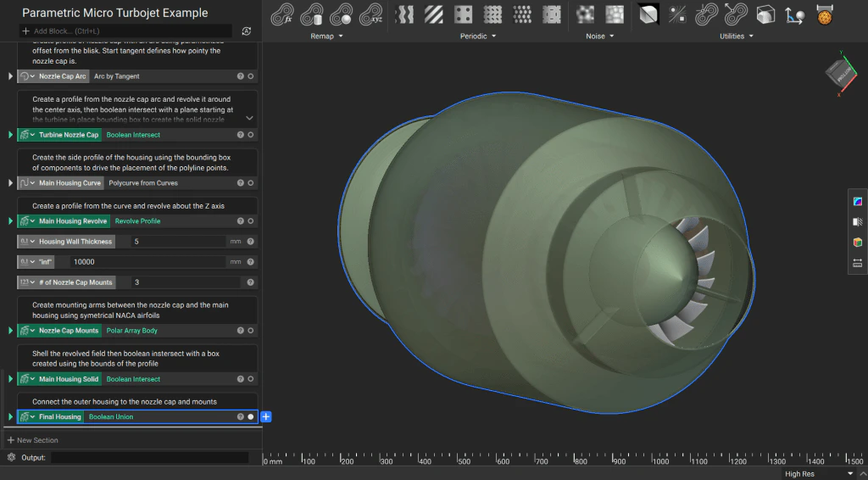Screen dimensions: 868x480
Task: Click the orange honeycomb sphere icon in Utilities
Action: click(823, 14)
